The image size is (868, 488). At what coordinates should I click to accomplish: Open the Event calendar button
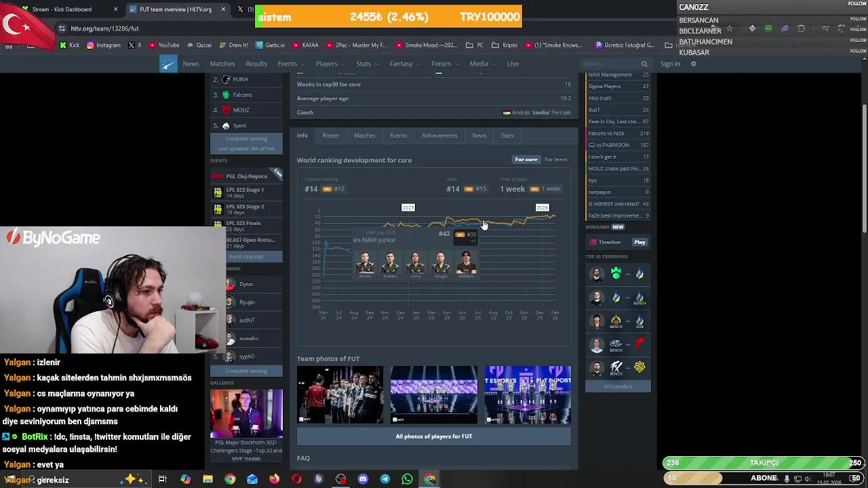tap(246, 256)
